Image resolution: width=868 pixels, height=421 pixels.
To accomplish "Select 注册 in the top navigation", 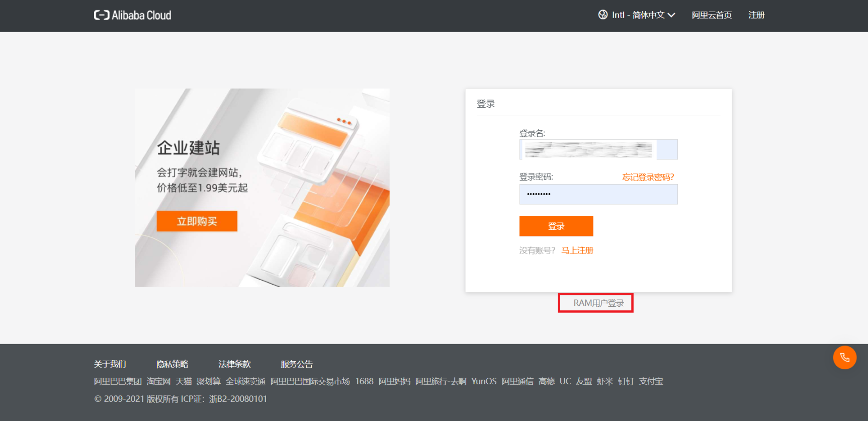I will [756, 15].
